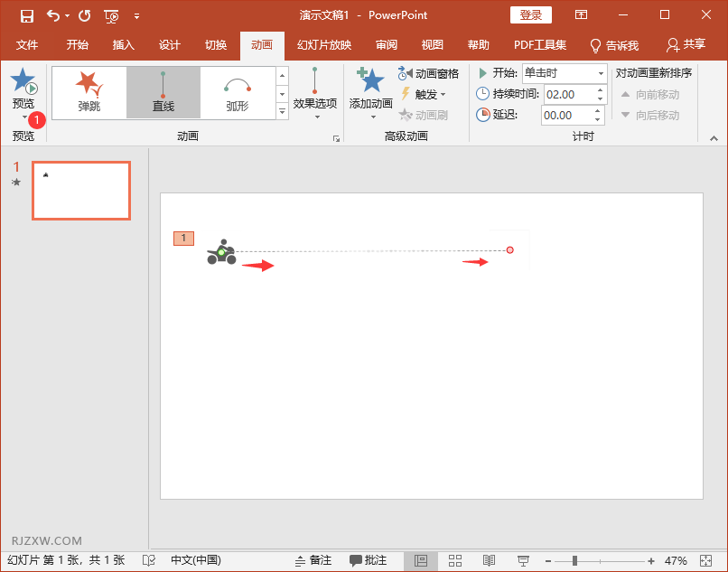Increase duration with the up stepper

click(600, 90)
